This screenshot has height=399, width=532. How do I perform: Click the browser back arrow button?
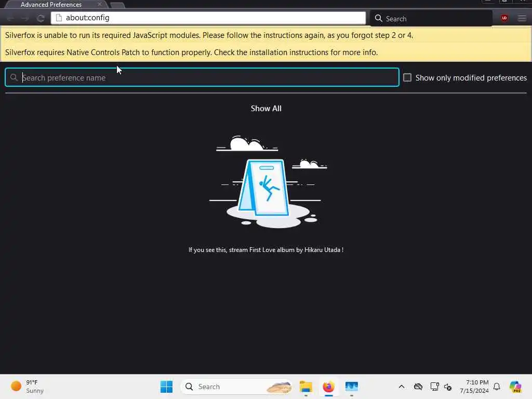[x=10, y=18]
